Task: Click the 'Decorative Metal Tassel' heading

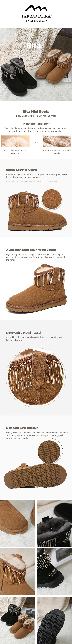Action: coord(24,333)
